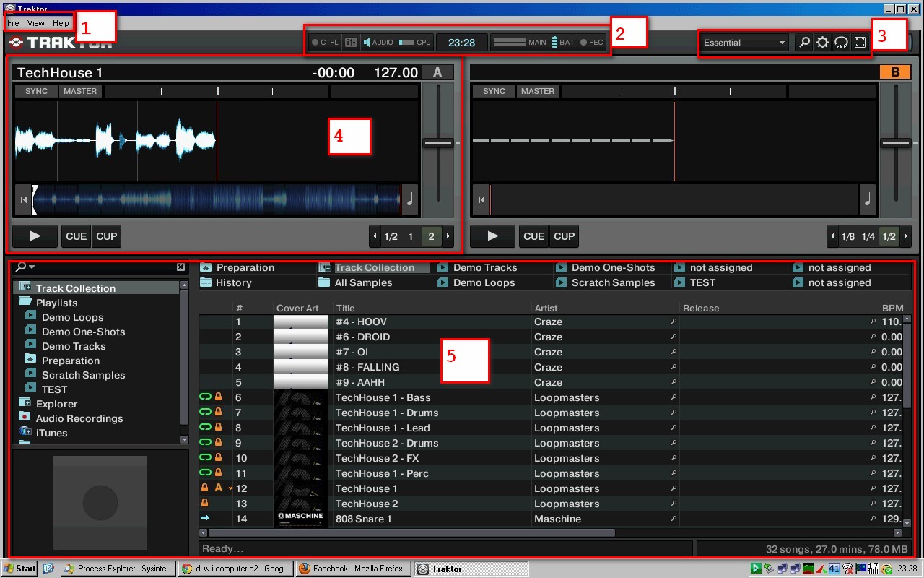Viewport: 924px width, 578px height.
Task: Clear the browser search field with X
Action: point(180,267)
